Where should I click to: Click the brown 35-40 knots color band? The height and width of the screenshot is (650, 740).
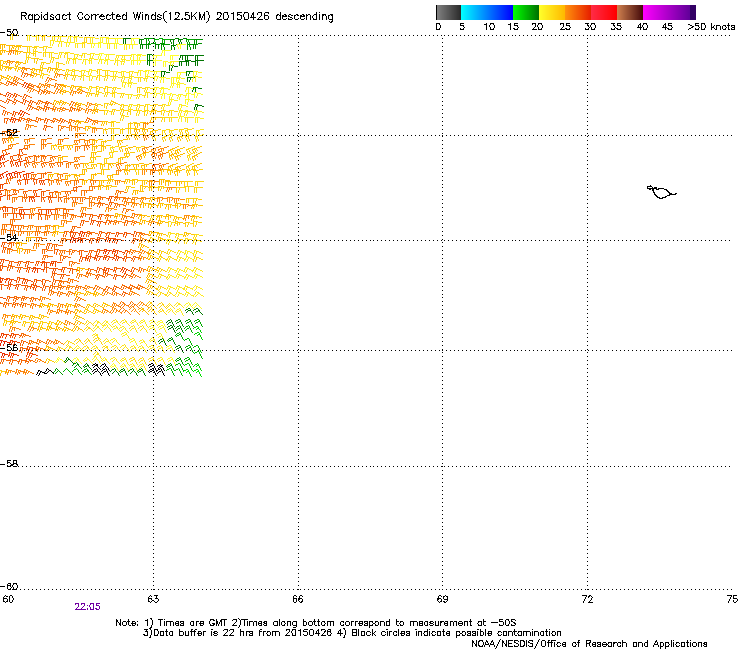[630, 12]
